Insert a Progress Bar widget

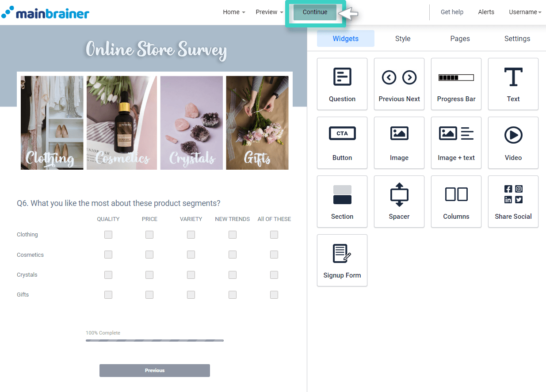(456, 84)
